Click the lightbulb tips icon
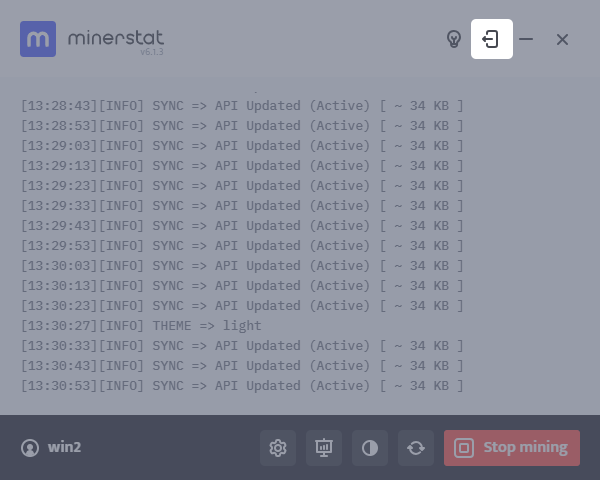 pos(454,39)
